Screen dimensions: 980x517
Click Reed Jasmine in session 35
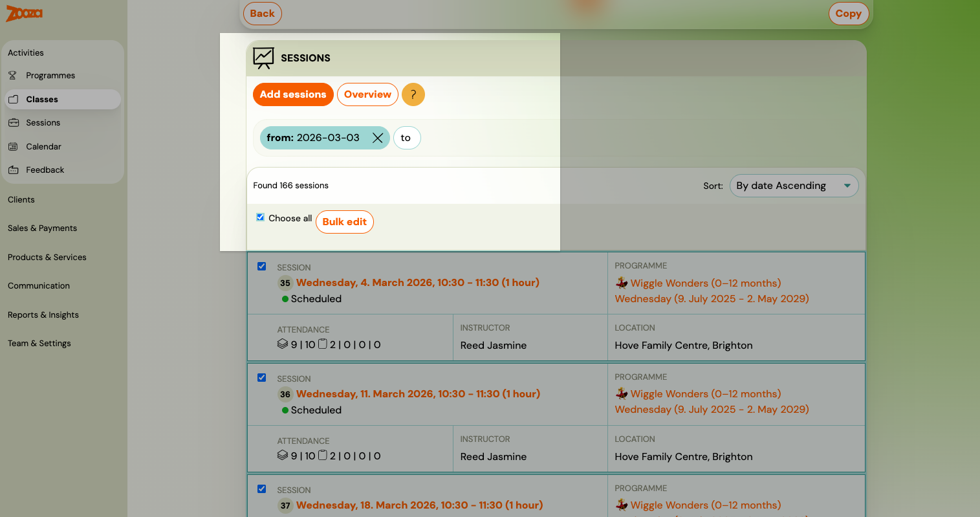point(494,346)
